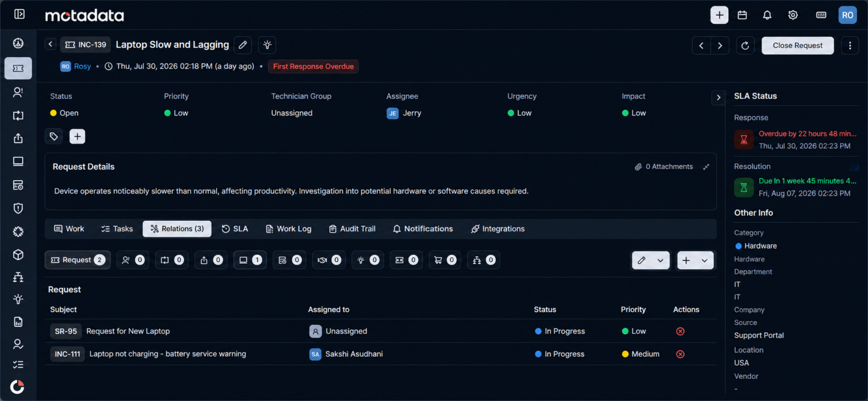This screenshot has width=868, height=401.
Task: Switch to the Tasks tab
Action: pos(117,229)
